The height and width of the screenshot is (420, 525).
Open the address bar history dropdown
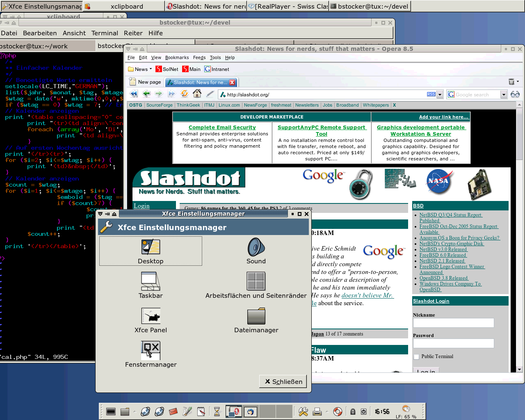click(440, 95)
